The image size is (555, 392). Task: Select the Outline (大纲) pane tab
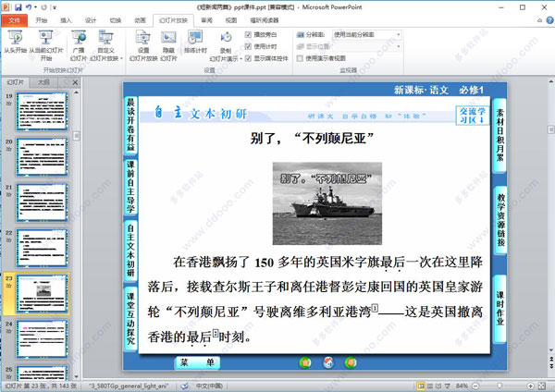tap(43, 82)
